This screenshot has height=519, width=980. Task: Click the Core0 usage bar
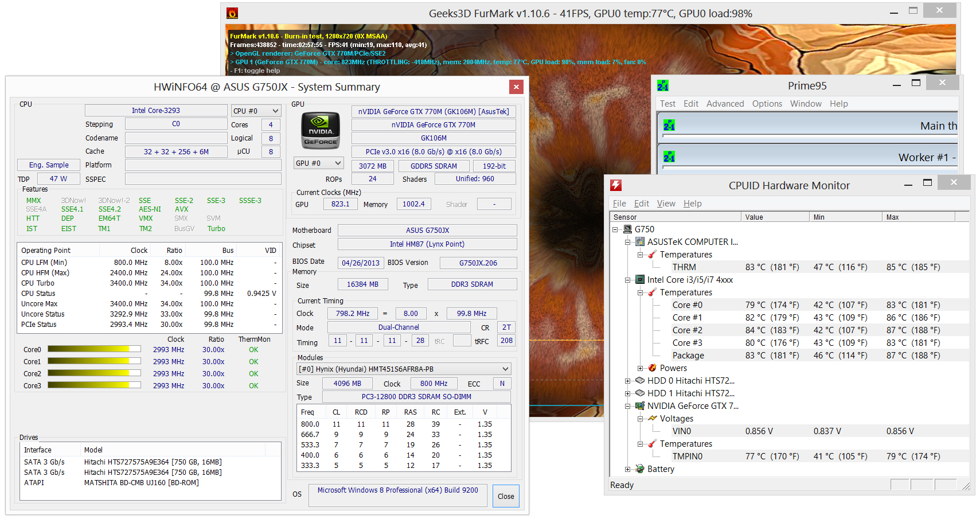click(95, 349)
